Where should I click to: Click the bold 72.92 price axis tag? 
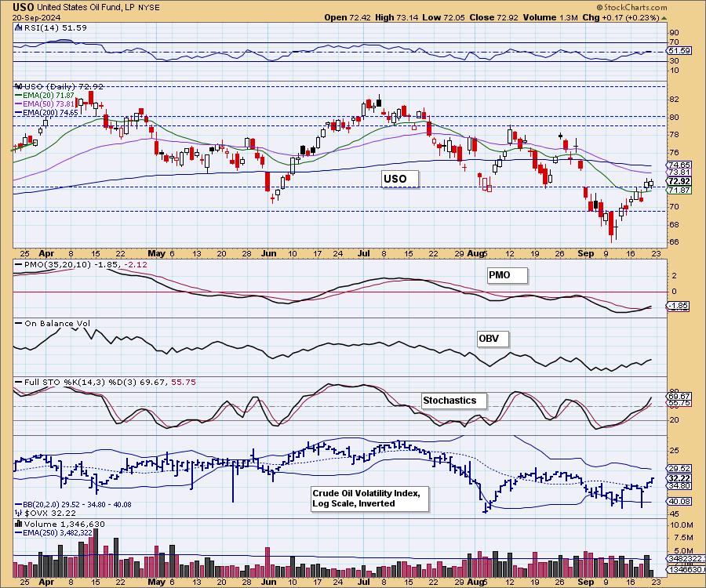point(679,181)
